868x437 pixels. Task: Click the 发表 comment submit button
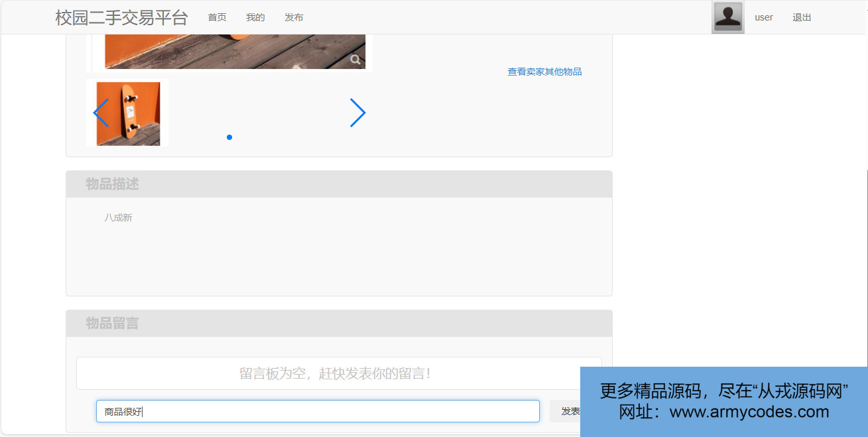point(565,411)
